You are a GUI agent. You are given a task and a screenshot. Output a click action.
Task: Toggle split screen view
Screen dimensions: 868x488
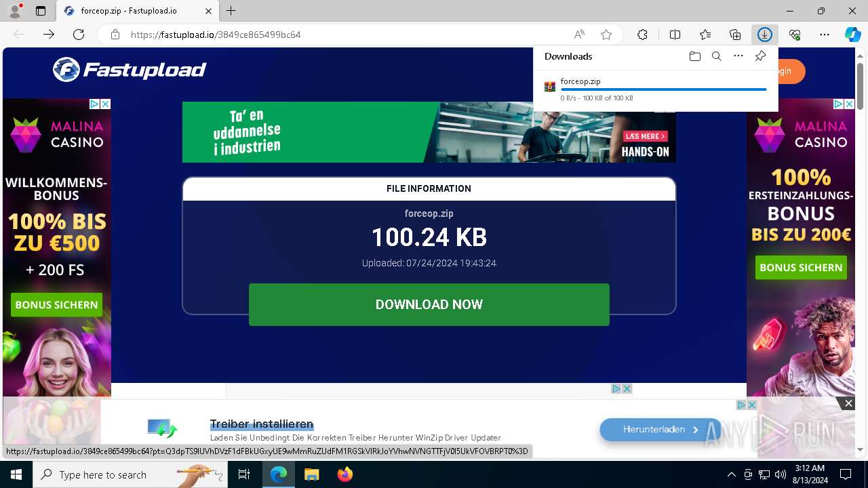tap(675, 35)
